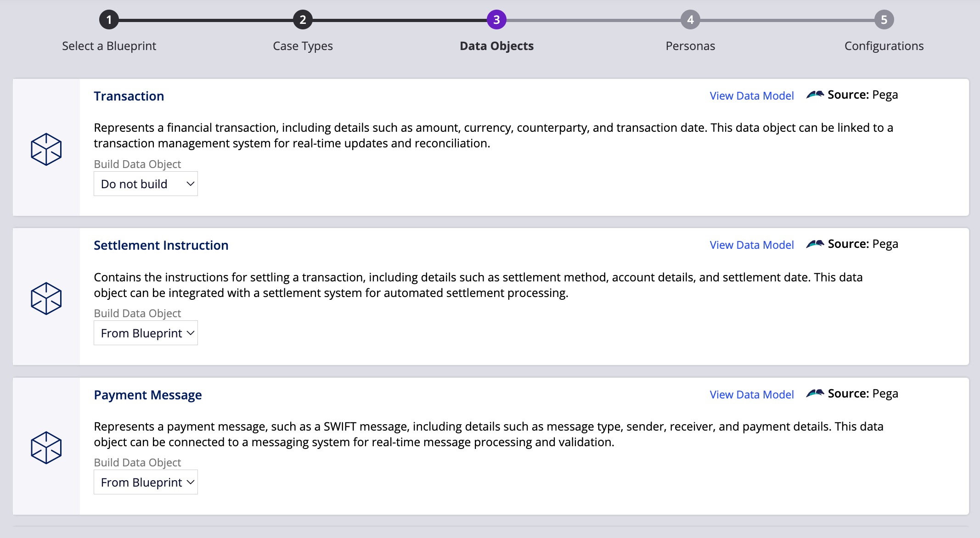Click the Payment Message cube icon
The width and height of the screenshot is (980, 538).
46,448
